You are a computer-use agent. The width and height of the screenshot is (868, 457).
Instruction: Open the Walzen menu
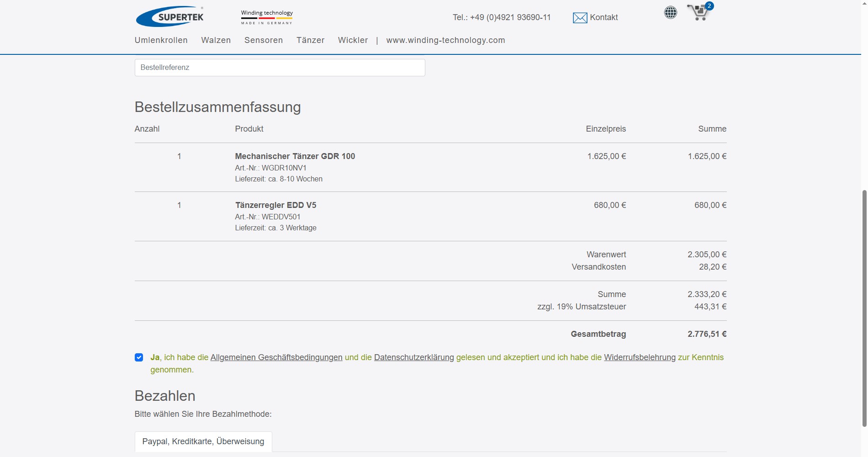point(216,40)
